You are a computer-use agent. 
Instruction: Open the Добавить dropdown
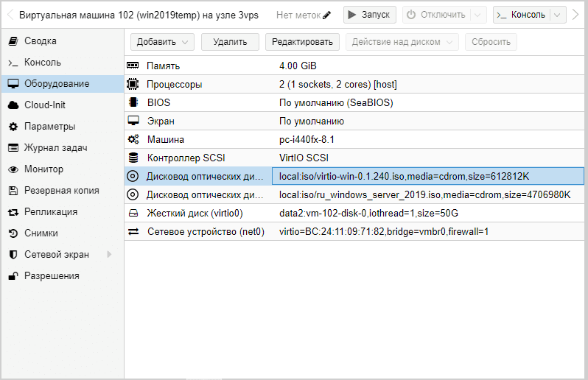coord(162,42)
